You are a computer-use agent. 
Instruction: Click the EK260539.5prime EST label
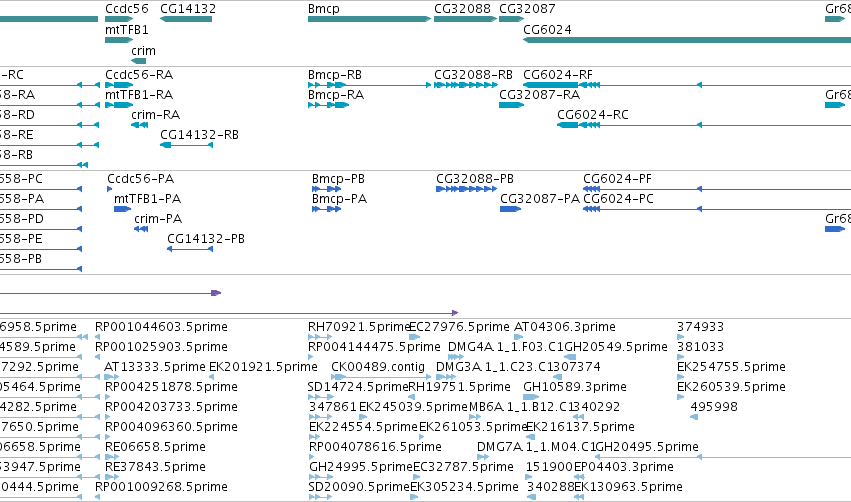[x=731, y=387]
